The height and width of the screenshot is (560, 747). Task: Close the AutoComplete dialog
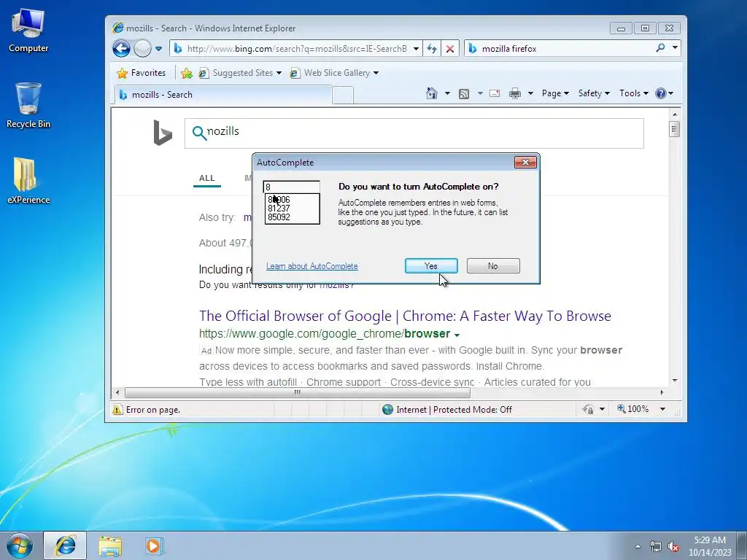525,163
